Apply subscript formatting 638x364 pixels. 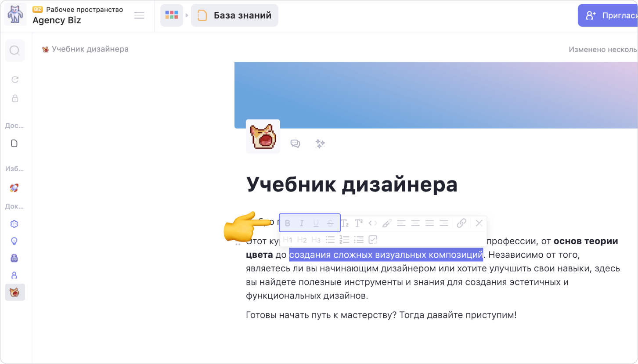pyautogui.click(x=345, y=223)
